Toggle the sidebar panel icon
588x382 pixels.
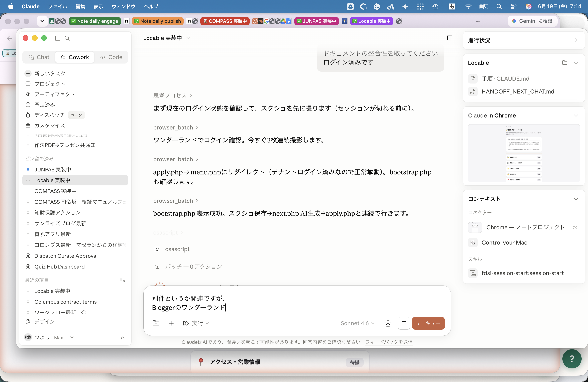pyautogui.click(x=58, y=38)
